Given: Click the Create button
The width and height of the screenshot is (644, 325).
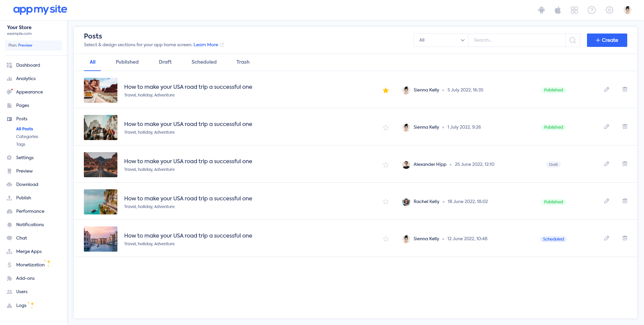Looking at the screenshot, I should coord(607,40).
